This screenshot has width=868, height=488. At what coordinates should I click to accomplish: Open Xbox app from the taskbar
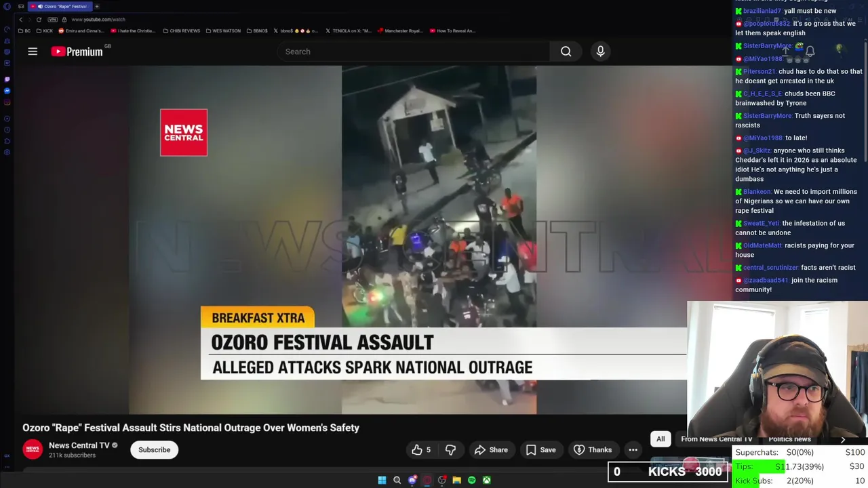tap(487, 480)
